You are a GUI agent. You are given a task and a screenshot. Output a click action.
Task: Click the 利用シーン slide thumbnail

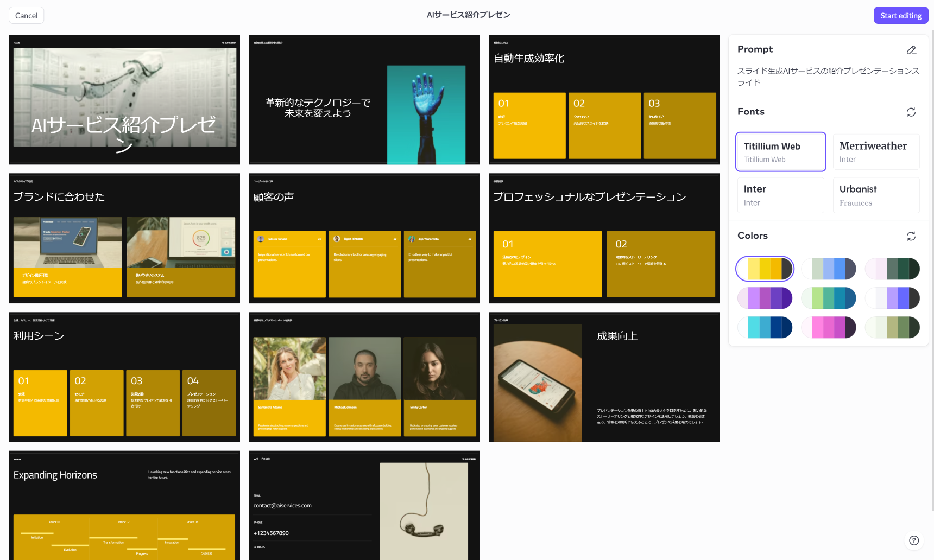[124, 377]
